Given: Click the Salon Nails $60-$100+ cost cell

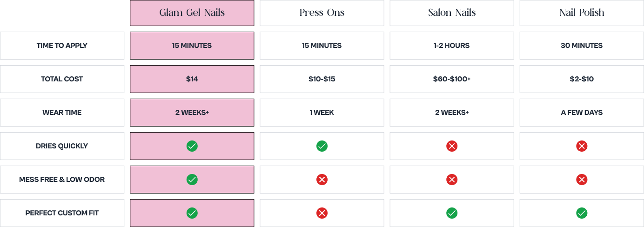Looking at the screenshot, I should pyautogui.click(x=451, y=79).
